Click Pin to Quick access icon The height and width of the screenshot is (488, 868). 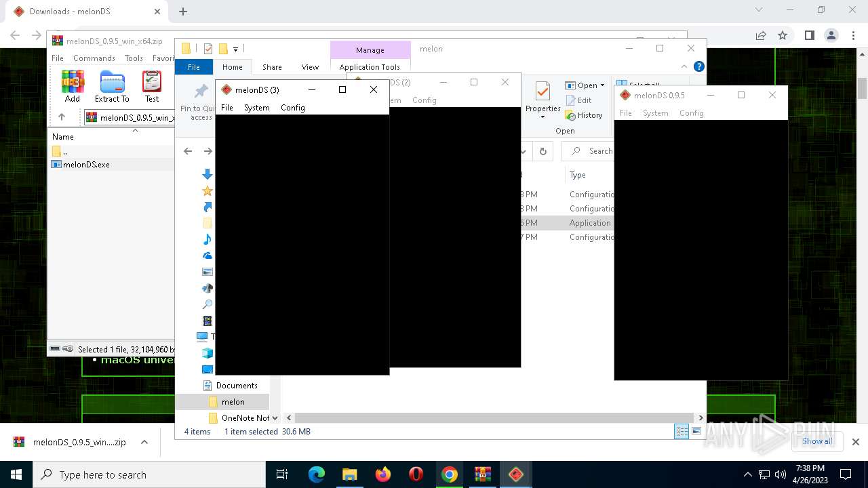(x=201, y=91)
